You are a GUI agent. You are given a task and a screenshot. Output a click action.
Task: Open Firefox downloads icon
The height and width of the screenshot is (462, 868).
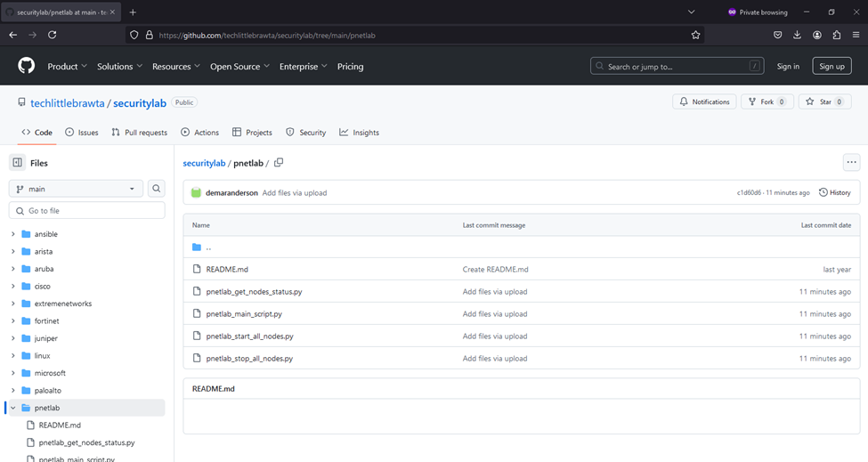[x=797, y=35]
